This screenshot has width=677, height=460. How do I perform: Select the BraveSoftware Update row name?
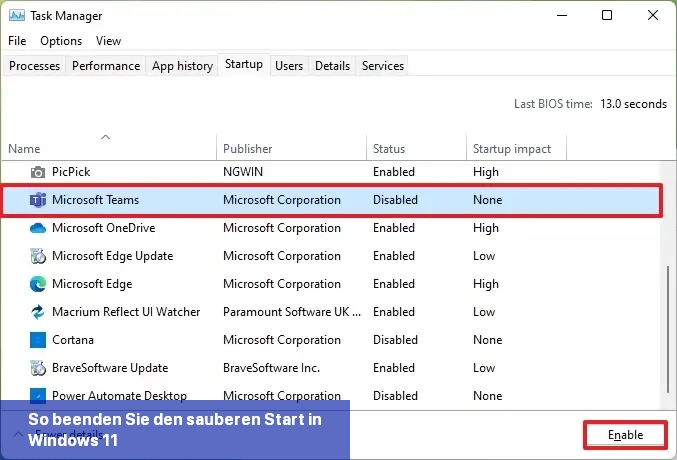click(110, 368)
